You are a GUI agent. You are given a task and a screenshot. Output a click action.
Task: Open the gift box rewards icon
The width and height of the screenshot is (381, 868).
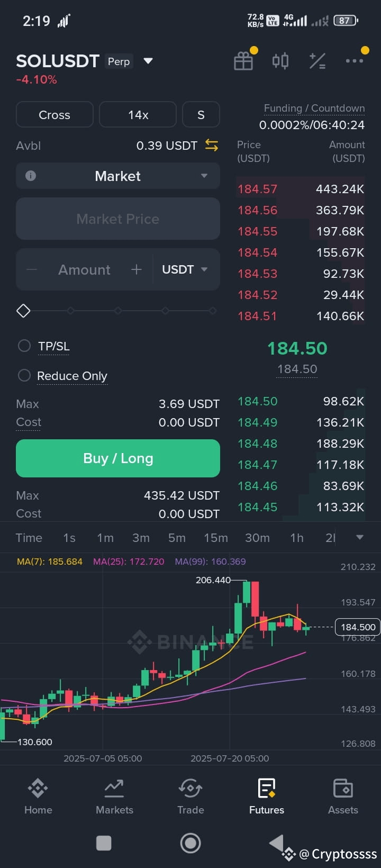[243, 61]
